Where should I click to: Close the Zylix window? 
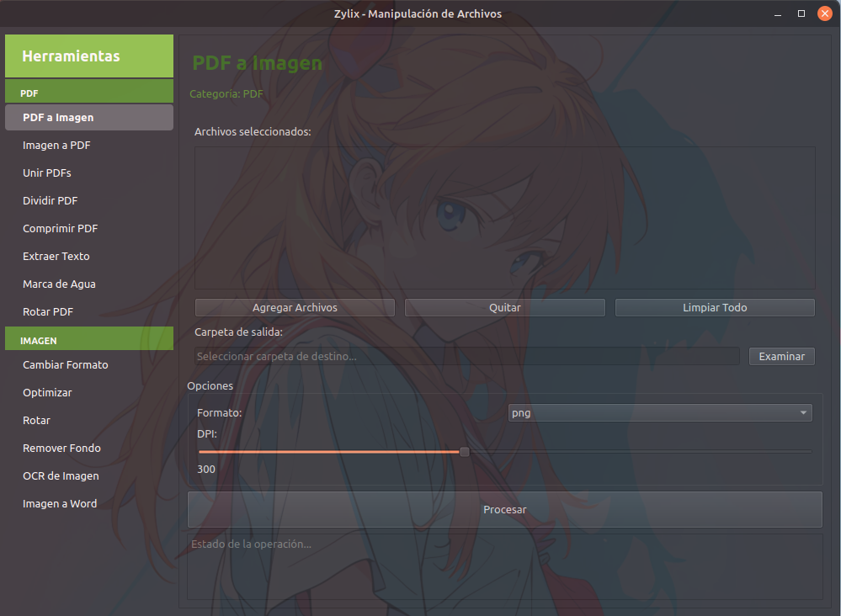pyautogui.click(x=825, y=14)
